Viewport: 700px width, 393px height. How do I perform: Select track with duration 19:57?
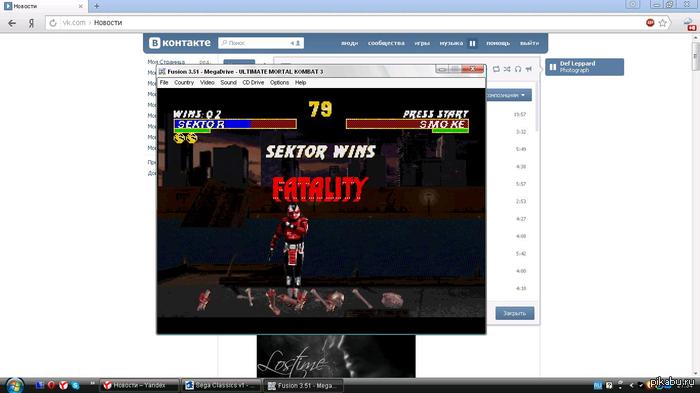tap(520, 114)
